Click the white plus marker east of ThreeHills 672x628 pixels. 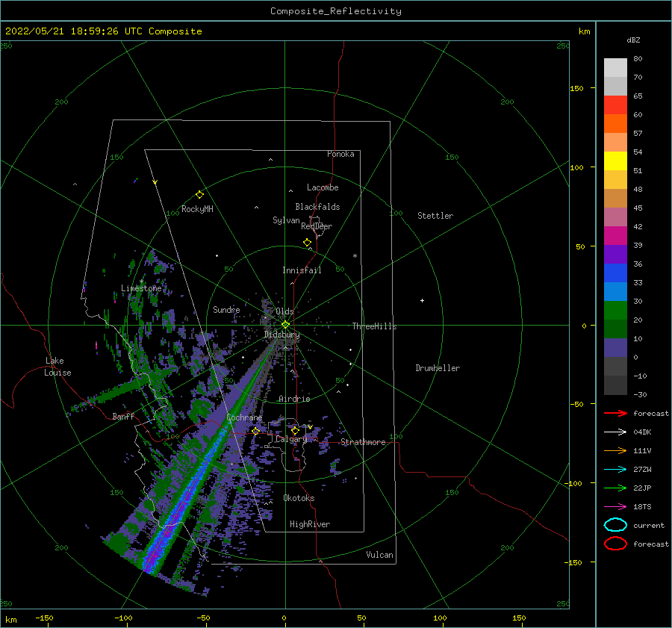coord(422,300)
